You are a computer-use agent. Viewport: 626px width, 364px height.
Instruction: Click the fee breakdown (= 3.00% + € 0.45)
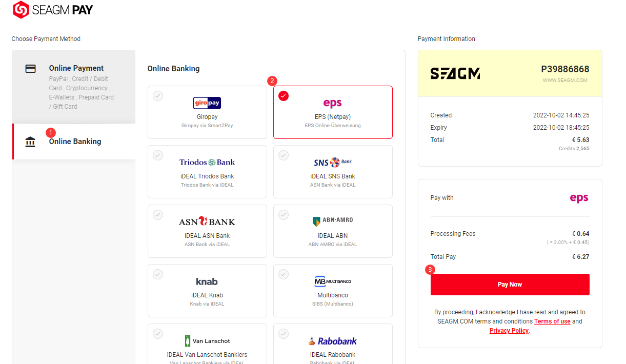pos(568,242)
